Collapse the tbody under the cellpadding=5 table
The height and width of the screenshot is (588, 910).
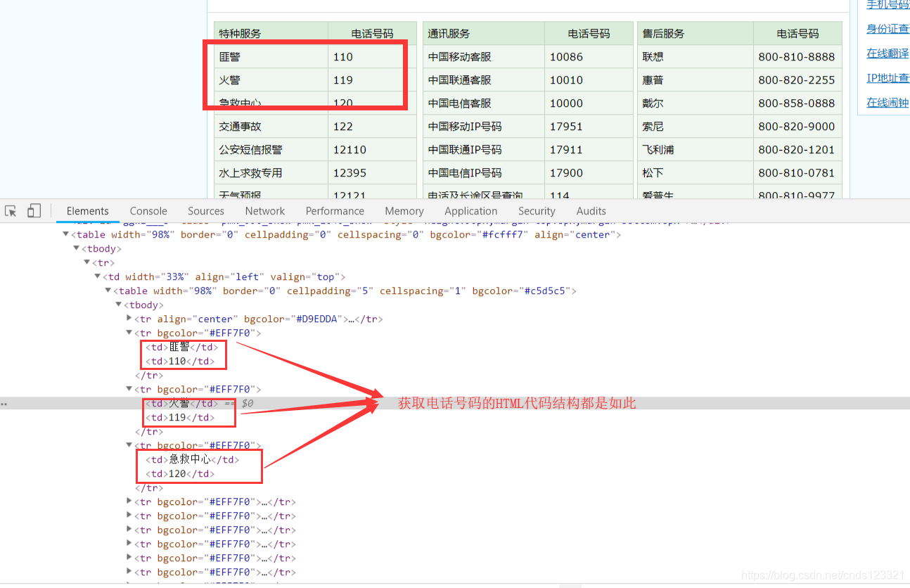click(x=119, y=305)
